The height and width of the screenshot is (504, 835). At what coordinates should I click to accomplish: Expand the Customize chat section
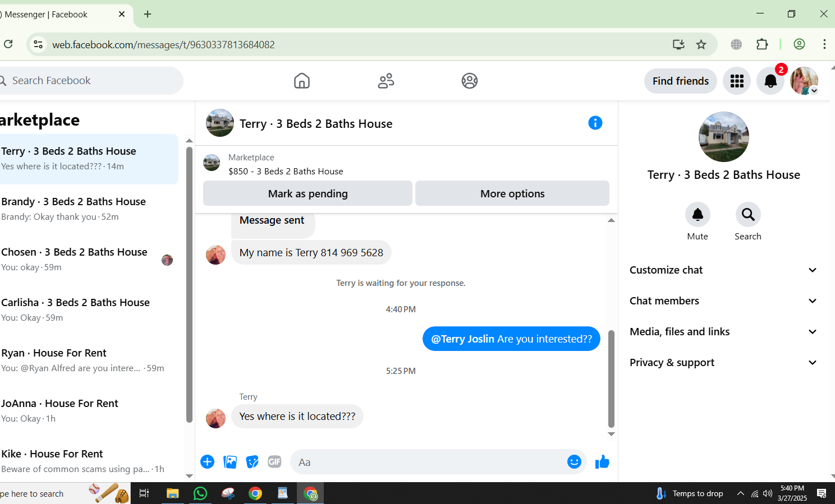tap(723, 270)
